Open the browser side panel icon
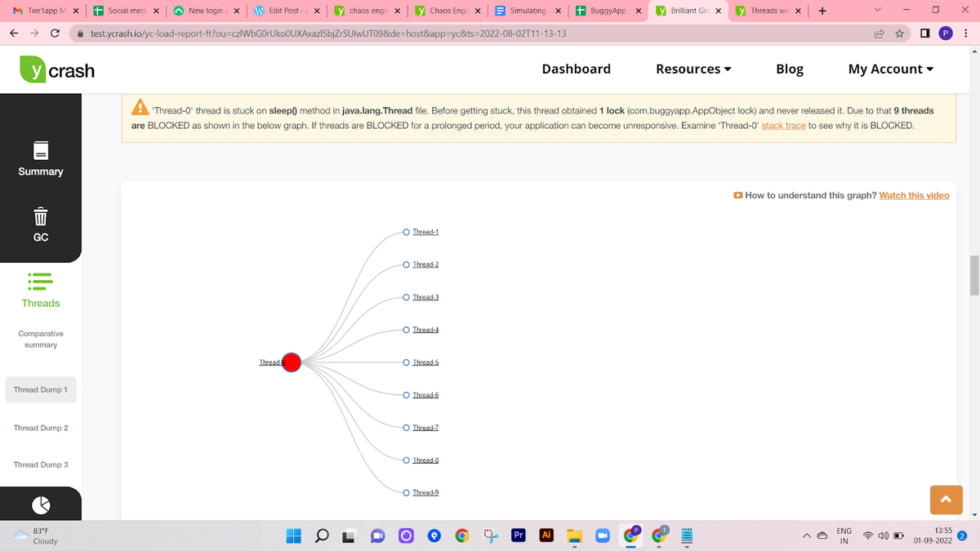The height and width of the screenshot is (551, 980). click(926, 34)
